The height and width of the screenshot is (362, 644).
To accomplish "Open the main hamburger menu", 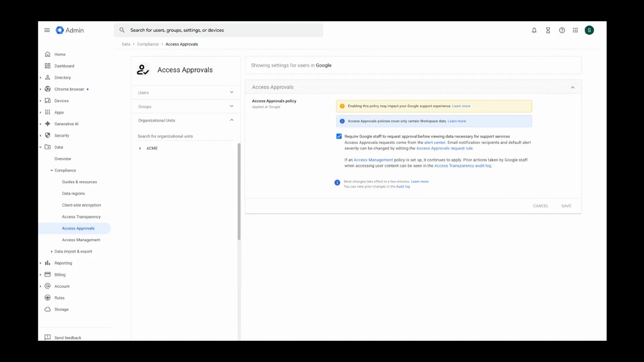I will [x=47, y=30].
